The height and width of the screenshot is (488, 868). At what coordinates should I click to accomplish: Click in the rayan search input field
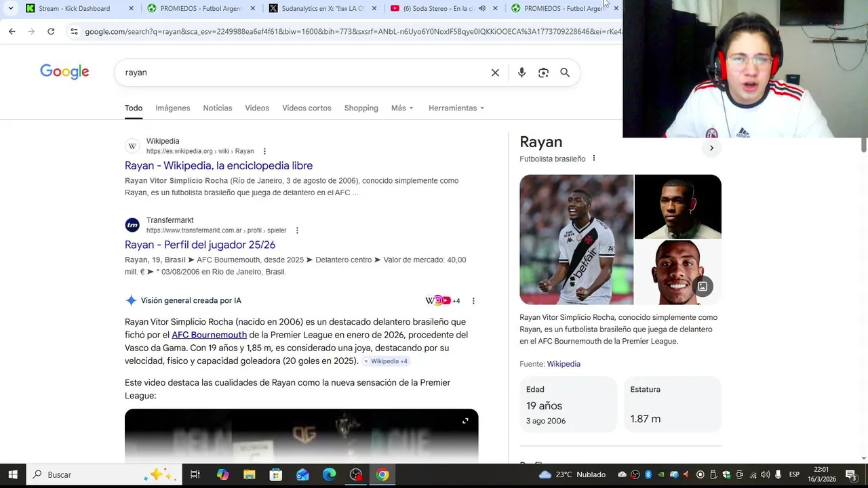(302, 73)
